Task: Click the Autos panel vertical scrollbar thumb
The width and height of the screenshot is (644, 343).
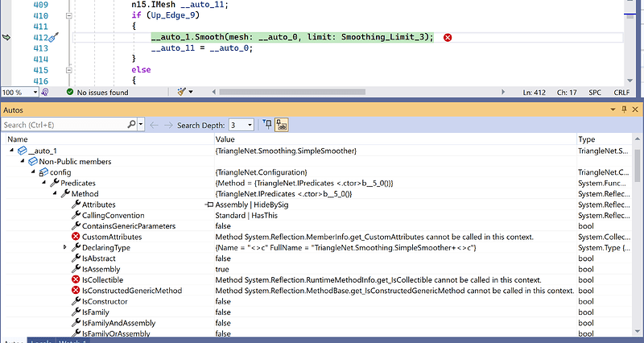Action: 637,166
